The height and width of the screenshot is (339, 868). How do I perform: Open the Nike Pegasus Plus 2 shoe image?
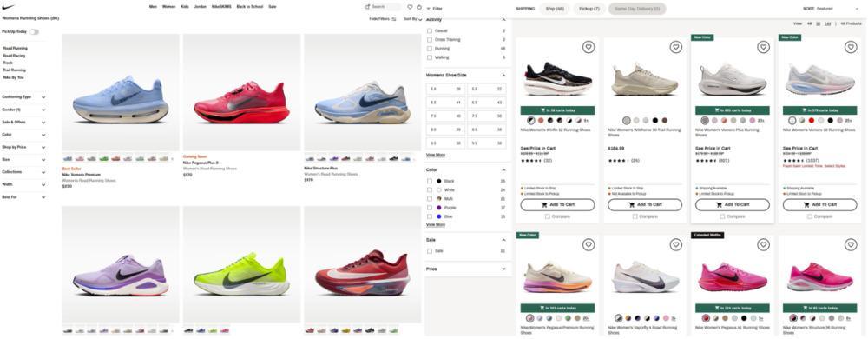241,92
